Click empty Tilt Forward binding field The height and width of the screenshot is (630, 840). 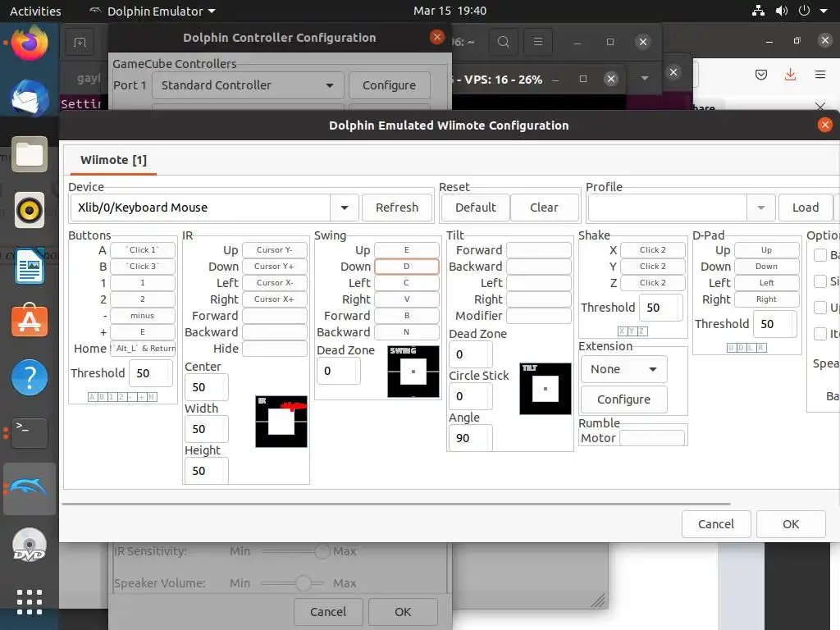539,249
